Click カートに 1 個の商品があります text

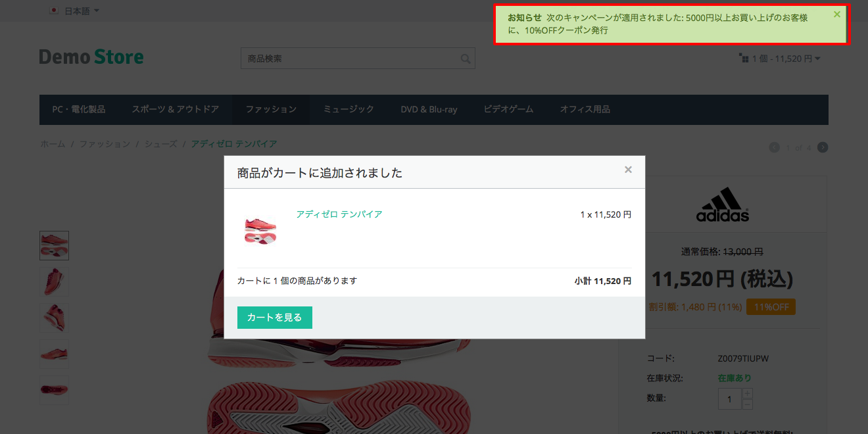pos(297,281)
